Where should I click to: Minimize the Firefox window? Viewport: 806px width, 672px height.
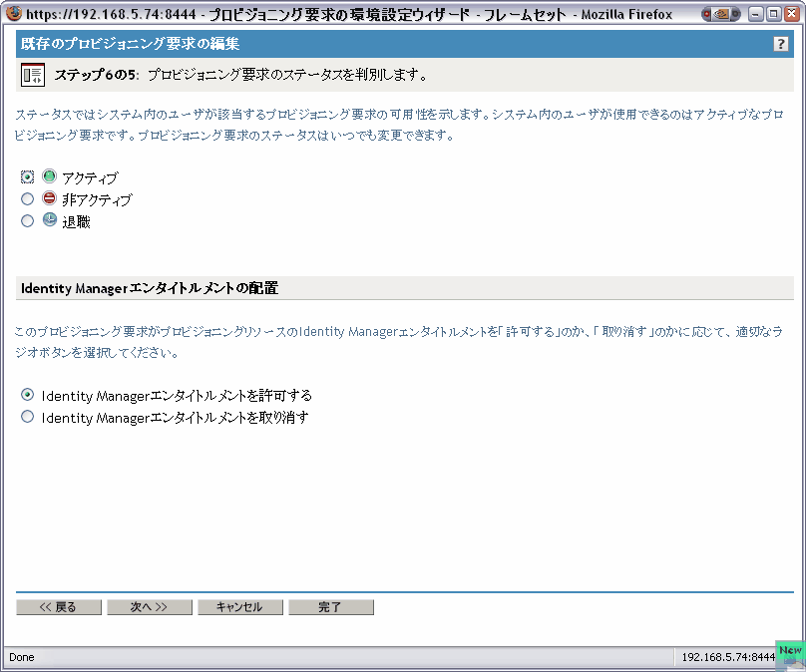pyautogui.click(x=755, y=14)
